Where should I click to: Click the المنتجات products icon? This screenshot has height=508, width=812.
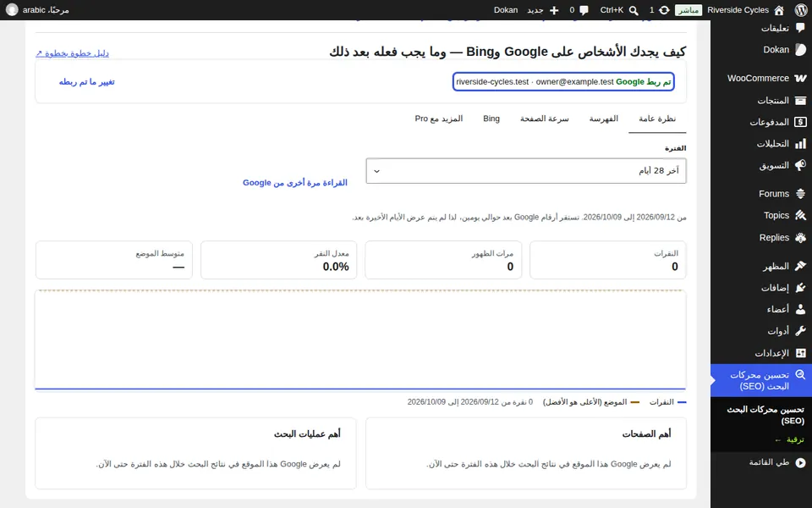click(x=801, y=100)
